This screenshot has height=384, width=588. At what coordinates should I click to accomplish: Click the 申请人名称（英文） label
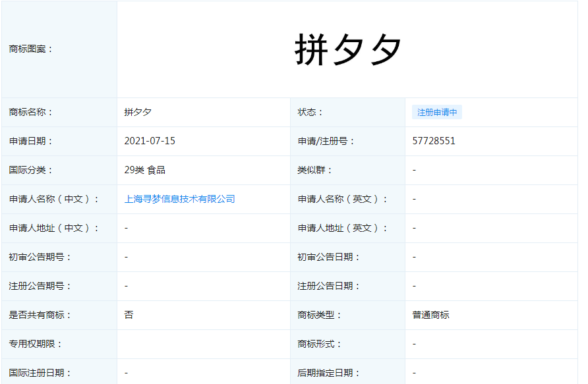click(343, 199)
